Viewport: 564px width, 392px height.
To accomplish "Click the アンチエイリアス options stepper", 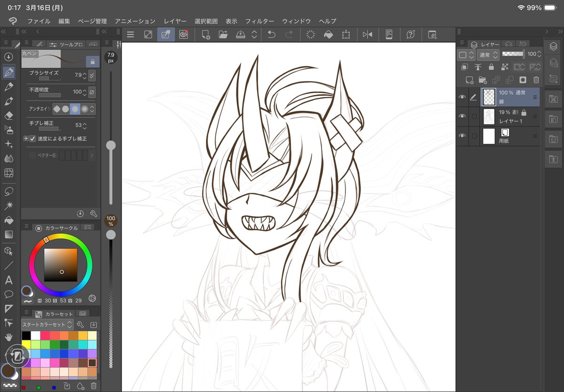I will [x=92, y=109].
